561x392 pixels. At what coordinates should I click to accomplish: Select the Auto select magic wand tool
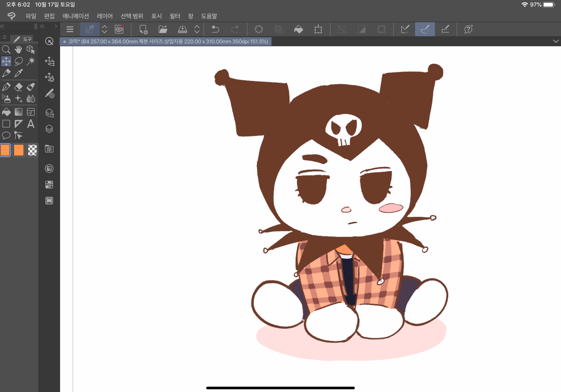coord(31,61)
